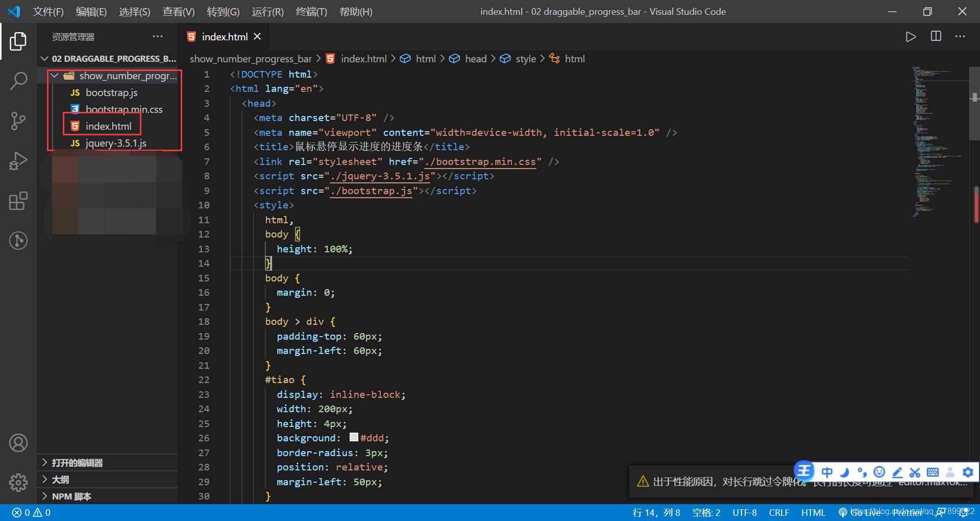
Task: Click line number 14 in the gutter
Action: [x=204, y=263]
